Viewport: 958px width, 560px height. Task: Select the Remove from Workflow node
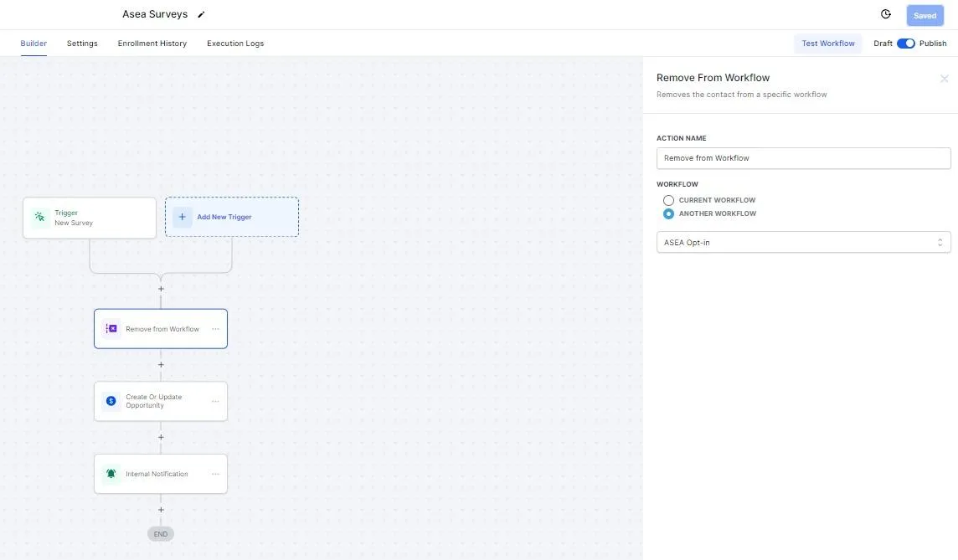(x=161, y=329)
